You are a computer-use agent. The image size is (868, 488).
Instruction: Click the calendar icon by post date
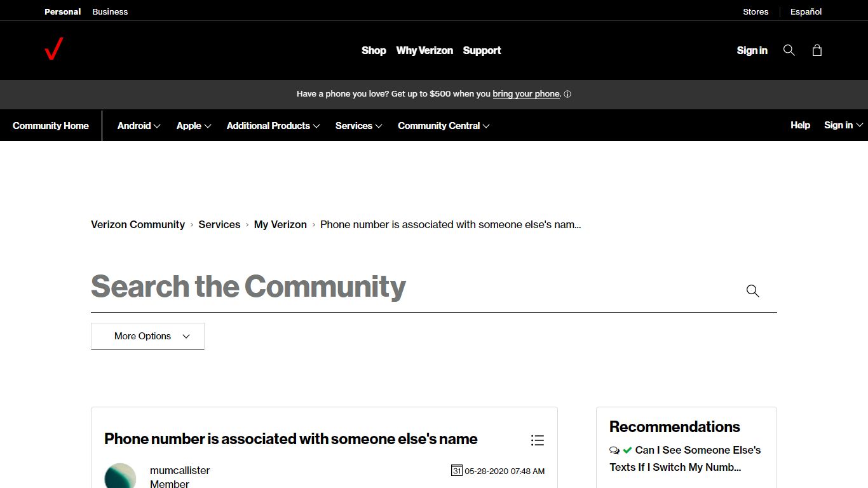pyautogui.click(x=456, y=471)
